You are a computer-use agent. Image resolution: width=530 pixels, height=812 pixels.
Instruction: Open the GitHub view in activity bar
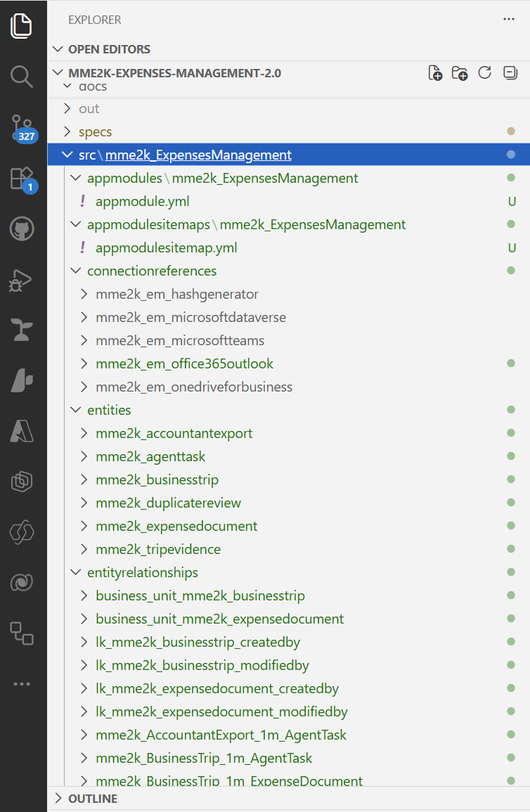pos(22,228)
